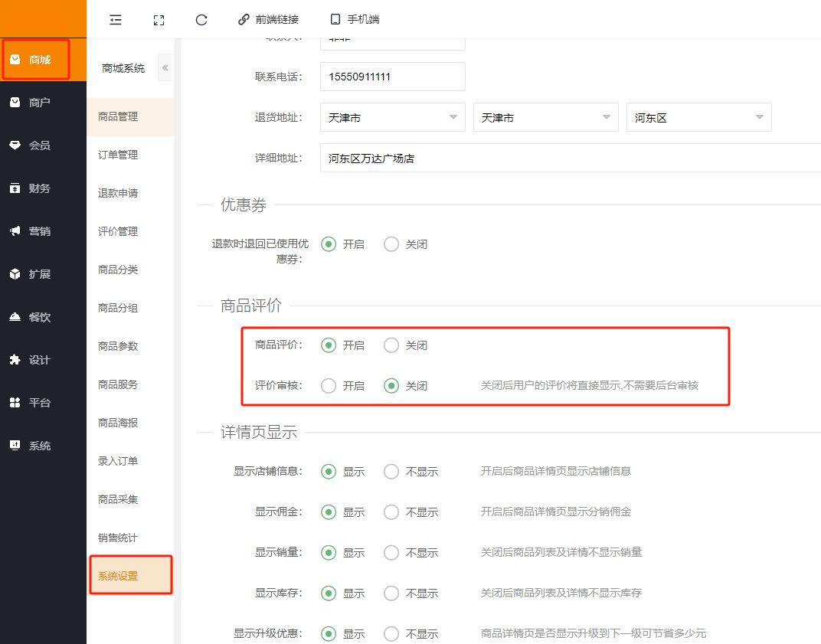Image resolution: width=821 pixels, height=644 pixels.
Task: Click the 财务 finance icon in sidebar
Action: 15,188
